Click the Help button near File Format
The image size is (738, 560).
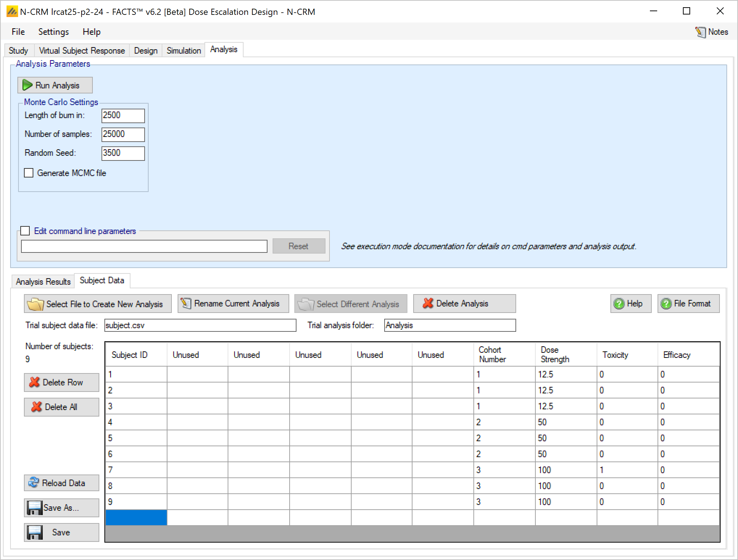tap(630, 304)
